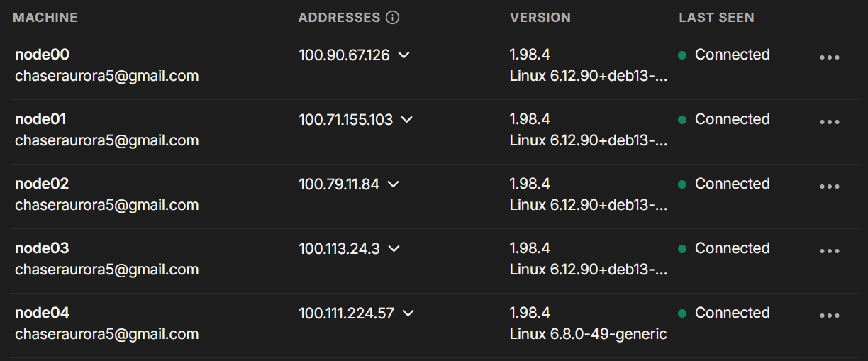
Task: Open the node00 machine link
Action: (42, 55)
